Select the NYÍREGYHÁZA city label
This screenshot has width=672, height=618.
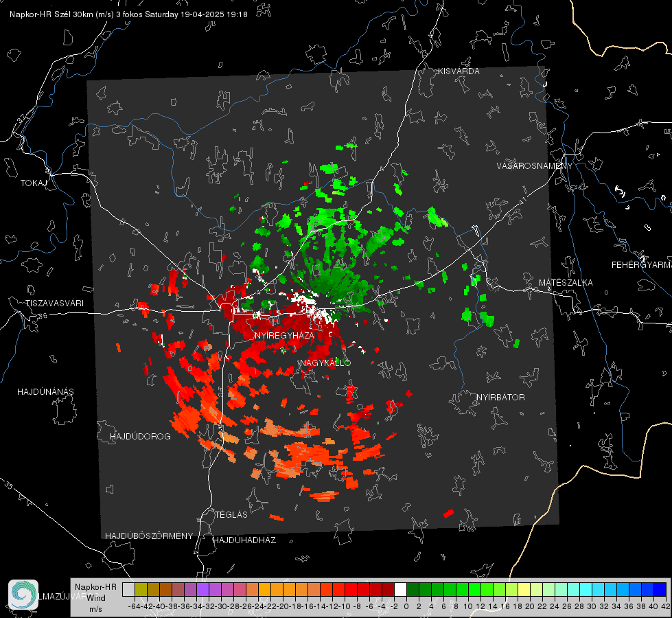click(284, 335)
